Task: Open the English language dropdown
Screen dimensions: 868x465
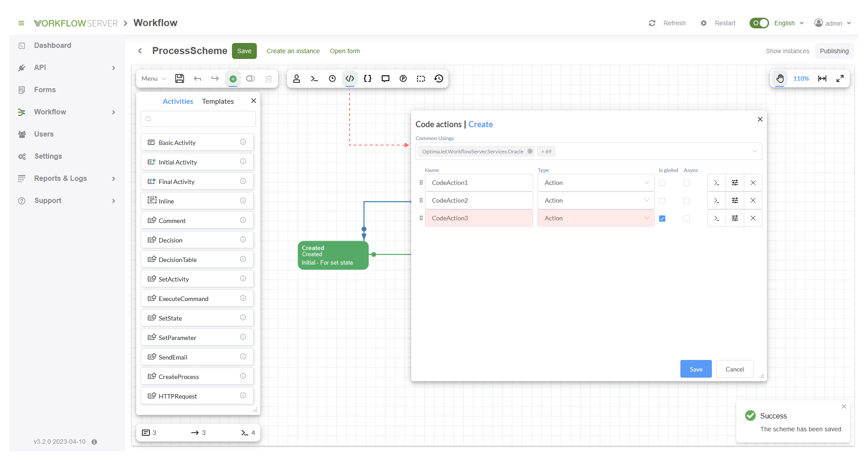Action: click(x=789, y=23)
